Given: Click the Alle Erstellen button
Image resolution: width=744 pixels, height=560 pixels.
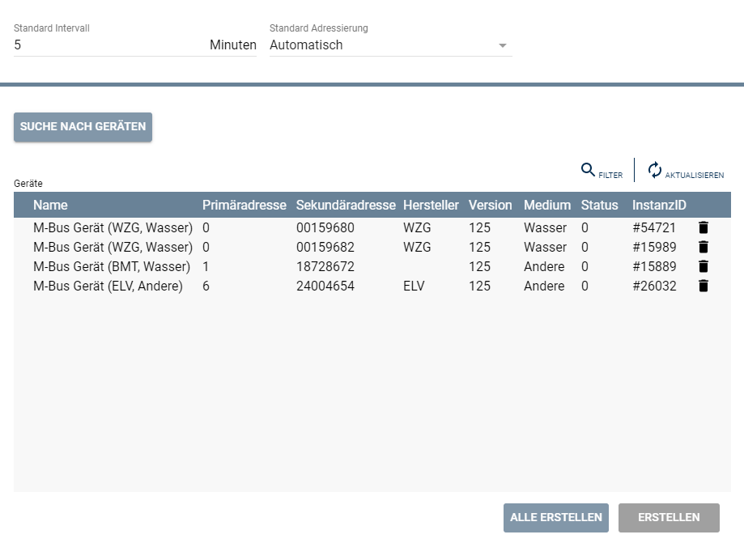Looking at the screenshot, I should 555,518.
